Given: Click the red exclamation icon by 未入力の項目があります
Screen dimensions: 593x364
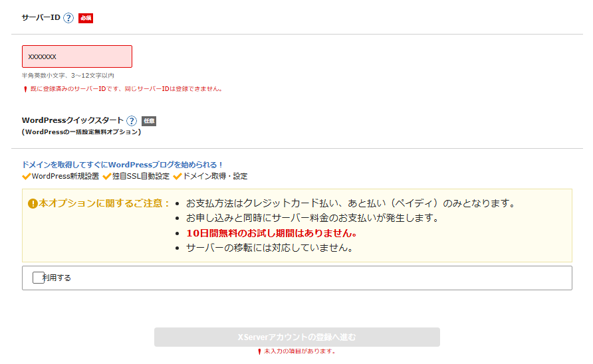Looking at the screenshot, I should pos(259,352).
